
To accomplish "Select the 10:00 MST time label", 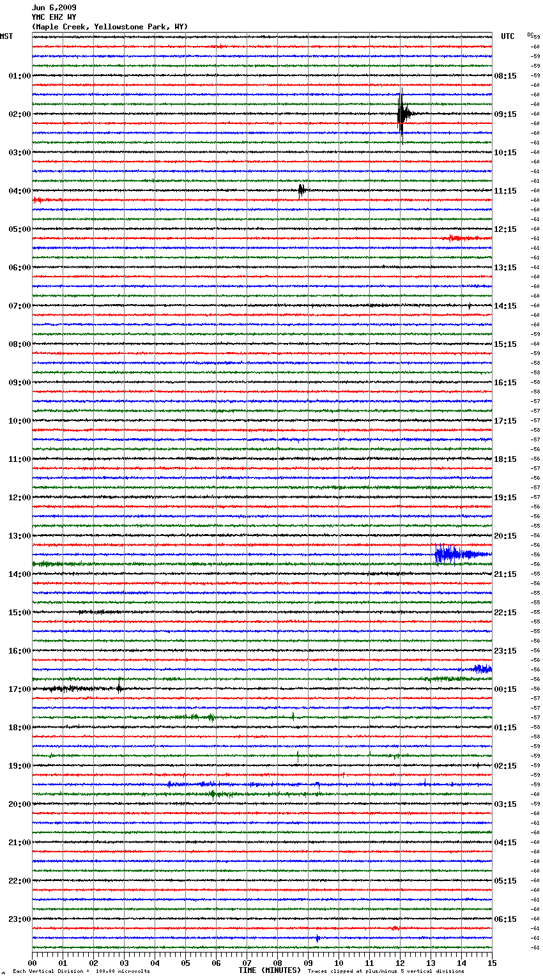I will click(x=20, y=421).
